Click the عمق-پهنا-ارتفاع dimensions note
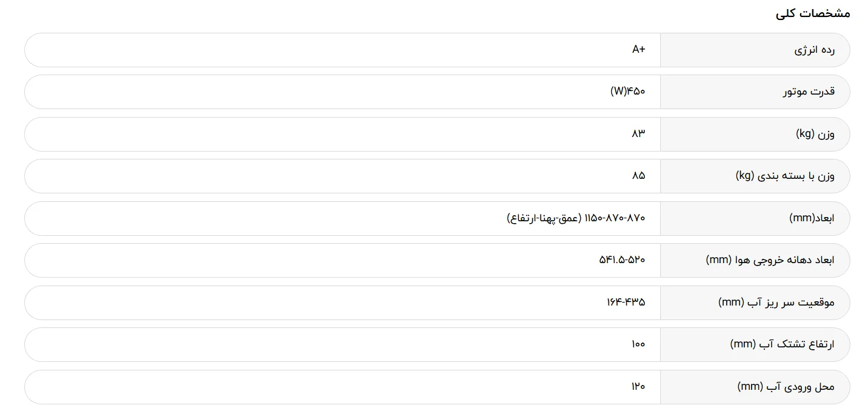Image resolution: width=868 pixels, height=408 pixels. (x=544, y=218)
